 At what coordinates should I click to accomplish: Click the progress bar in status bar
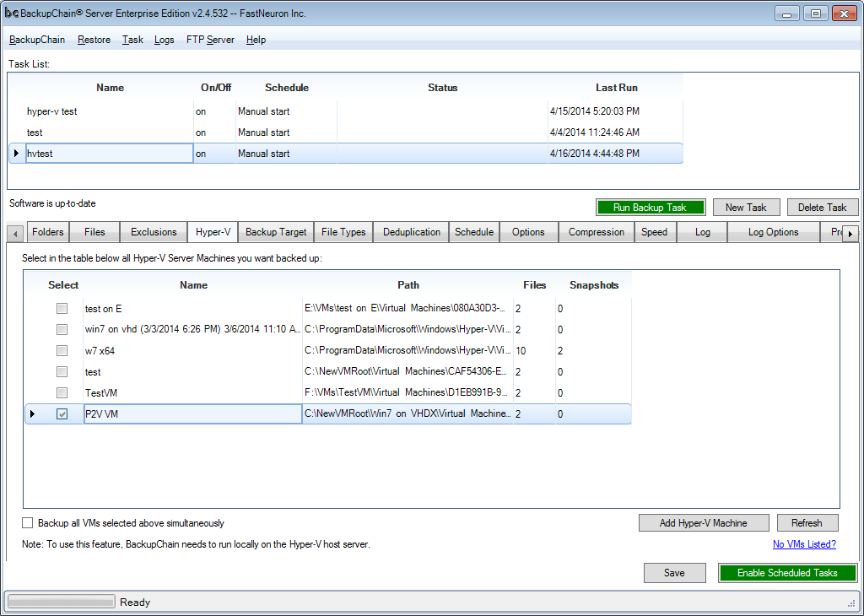pos(61,602)
